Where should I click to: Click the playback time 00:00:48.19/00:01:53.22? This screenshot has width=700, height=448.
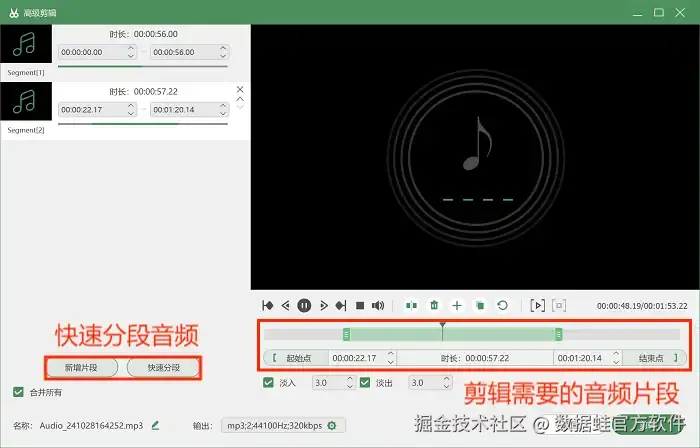(x=642, y=306)
